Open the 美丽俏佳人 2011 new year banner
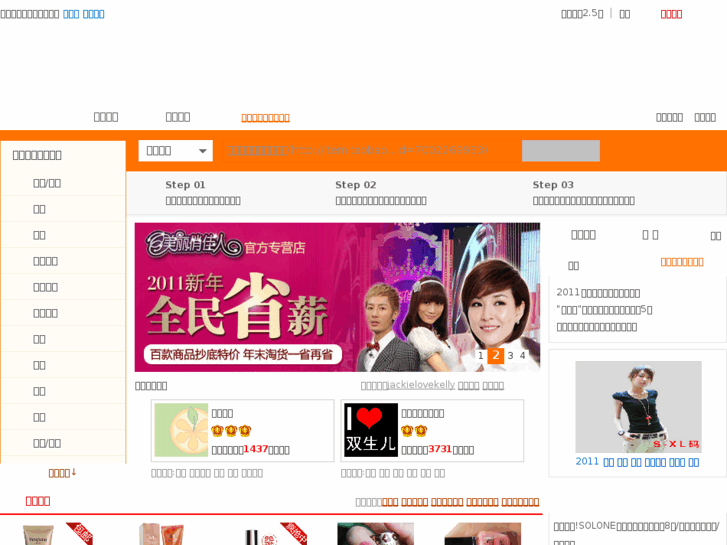Viewport: 727px width, 545px height. pos(337,297)
